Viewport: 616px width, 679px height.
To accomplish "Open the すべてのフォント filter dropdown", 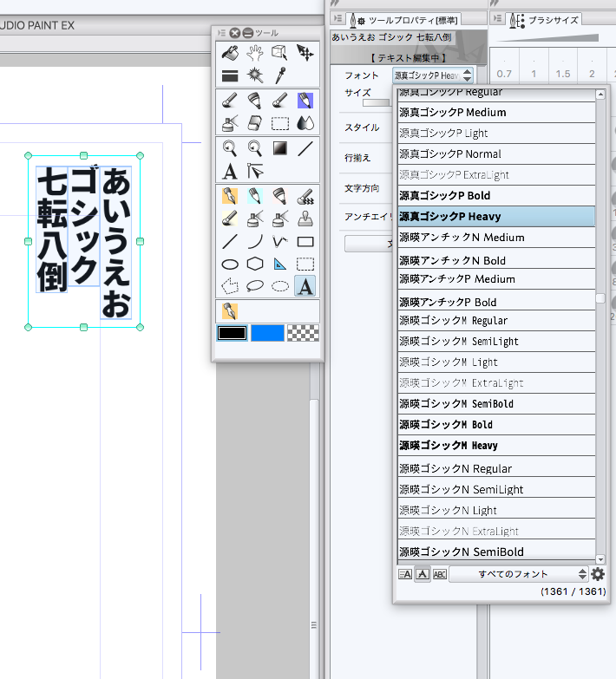I will click(x=518, y=574).
